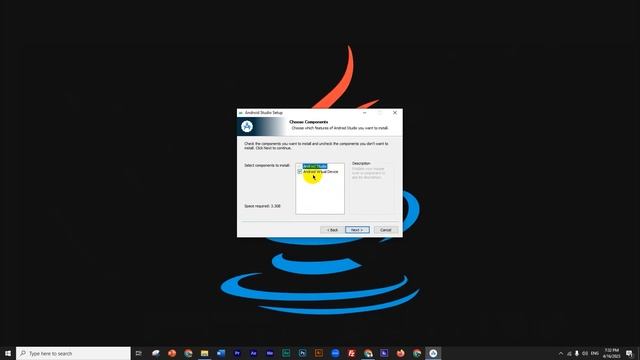Image resolution: width=640 pixels, height=360 pixels.
Task: Open the Windows Start menu
Action: point(8,353)
